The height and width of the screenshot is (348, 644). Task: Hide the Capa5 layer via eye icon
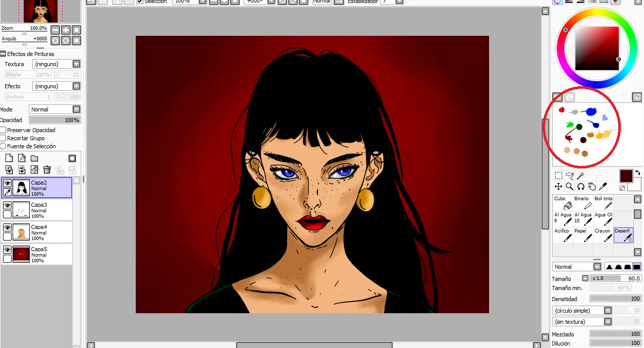point(8,250)
